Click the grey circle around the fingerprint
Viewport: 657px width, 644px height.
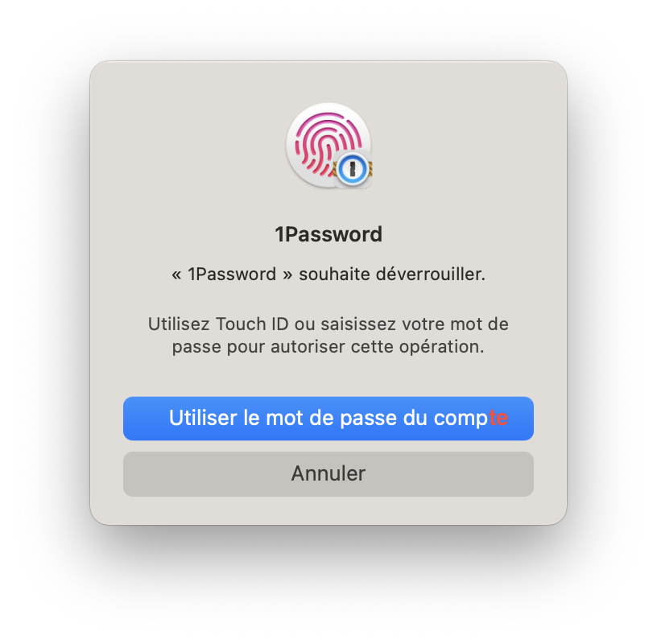point(328,145)
